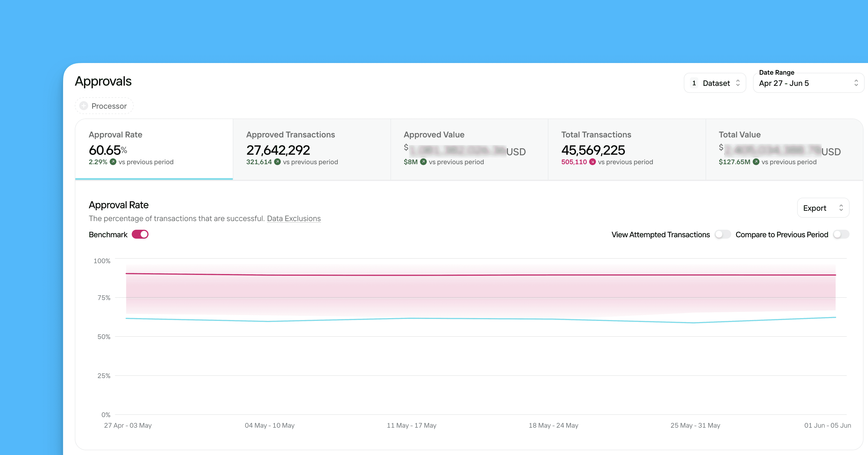Click green up arrow beside $127.65M
The image size is (868, 455).
pyautogui.click(x=756, y=162)
